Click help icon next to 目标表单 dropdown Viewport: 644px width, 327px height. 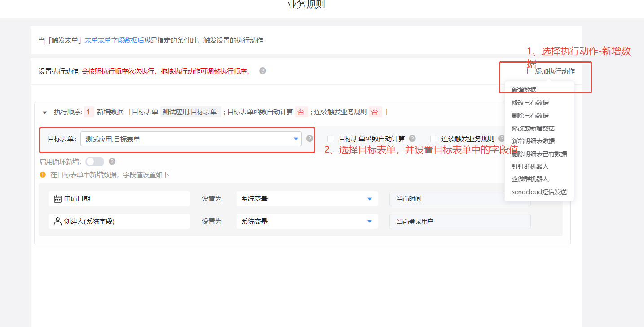click(x=309, y=139)
